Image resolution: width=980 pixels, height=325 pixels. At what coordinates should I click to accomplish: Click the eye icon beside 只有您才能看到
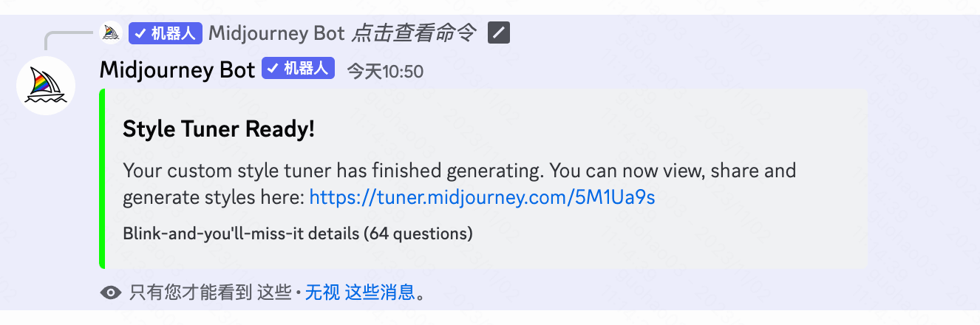pyautogui.click(x=111, y=292)
